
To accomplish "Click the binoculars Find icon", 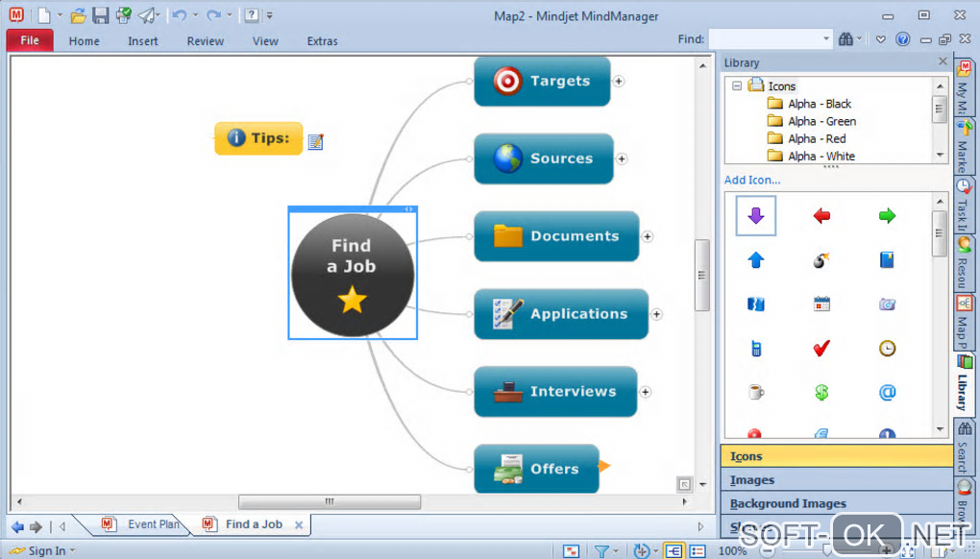I will click(x=845, y=39).
